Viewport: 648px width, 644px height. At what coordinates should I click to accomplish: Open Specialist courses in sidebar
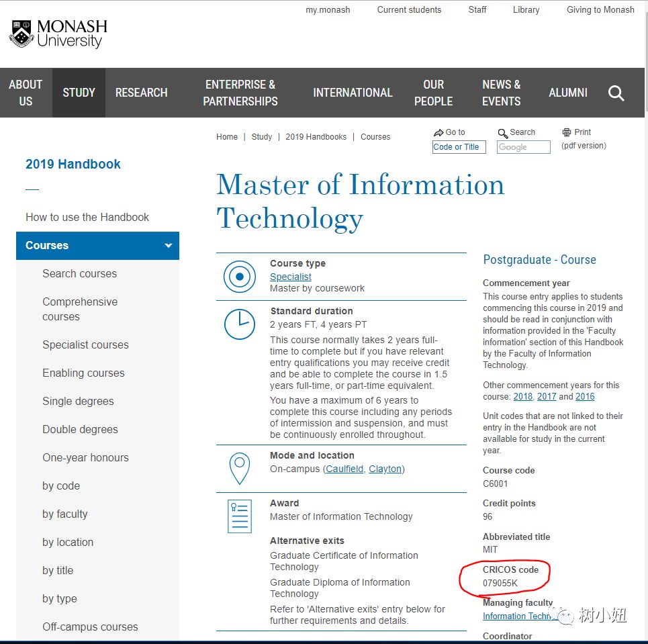coord(85,344)
